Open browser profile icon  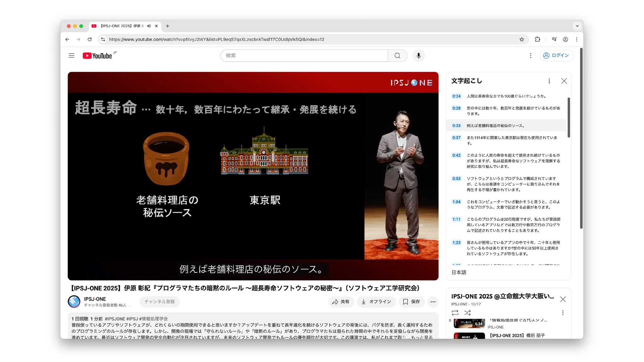tap(565, 39)
